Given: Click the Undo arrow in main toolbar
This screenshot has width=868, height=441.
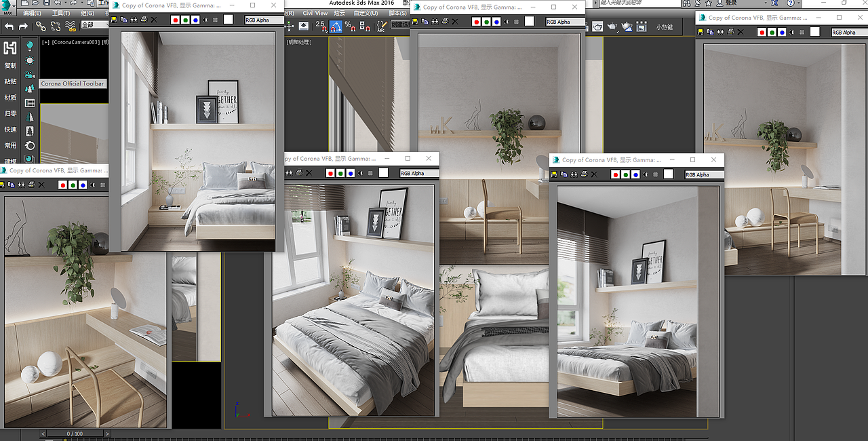Looking at the screenshot, I should pos(9,26).
